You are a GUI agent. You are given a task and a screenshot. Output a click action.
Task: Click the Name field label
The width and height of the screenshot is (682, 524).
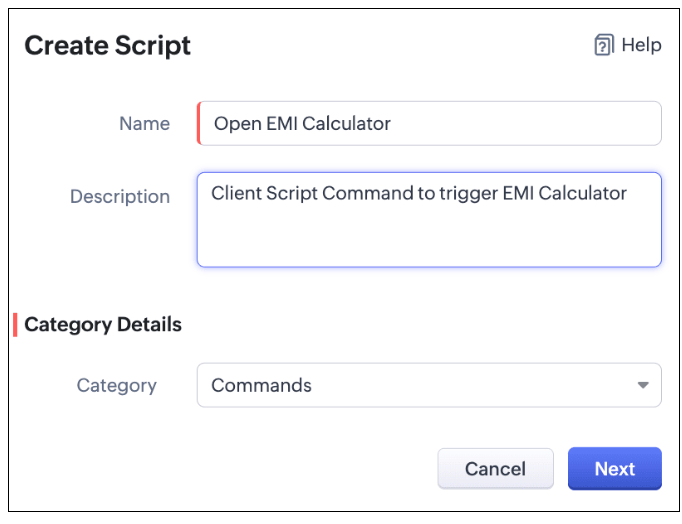tap(144, 123)
